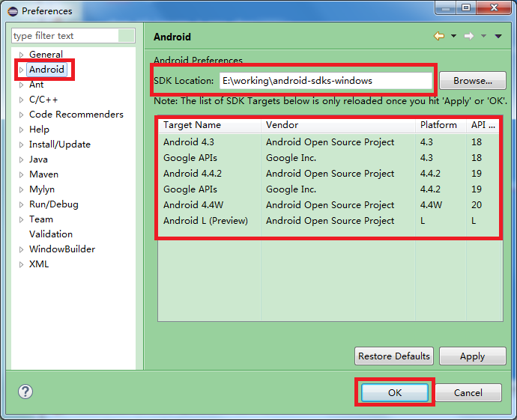Expand the Maven tree node
517x420 pixels.
tap(22, 174)
